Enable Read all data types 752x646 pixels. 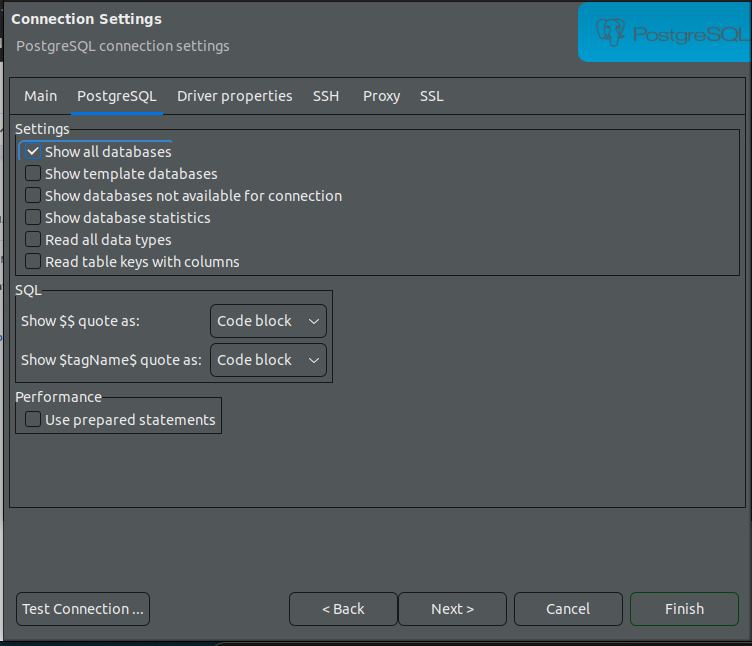point(33,240)
